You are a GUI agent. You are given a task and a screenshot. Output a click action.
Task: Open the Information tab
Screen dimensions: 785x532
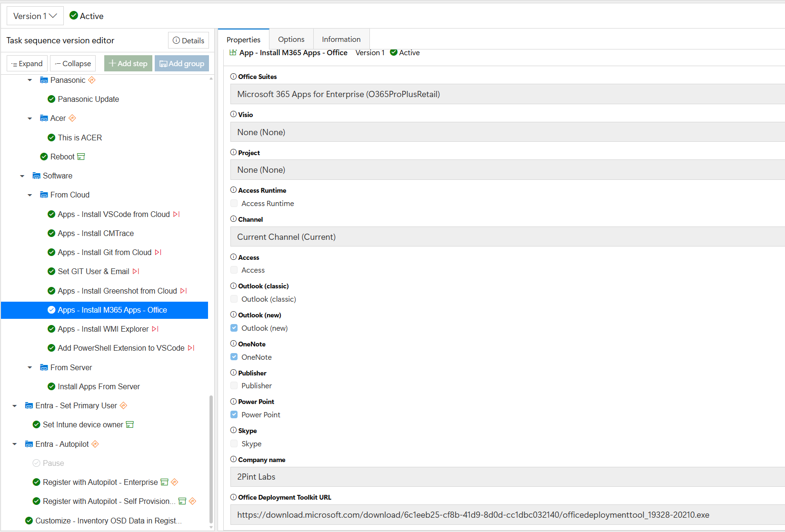coord(341,39)
